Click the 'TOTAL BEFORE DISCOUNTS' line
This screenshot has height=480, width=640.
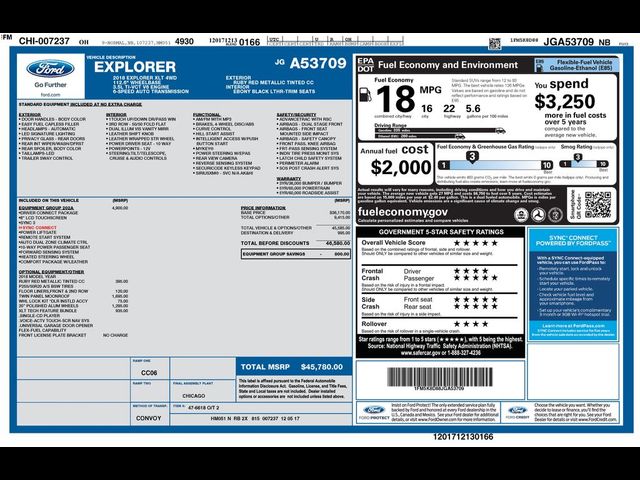point(295,243)
